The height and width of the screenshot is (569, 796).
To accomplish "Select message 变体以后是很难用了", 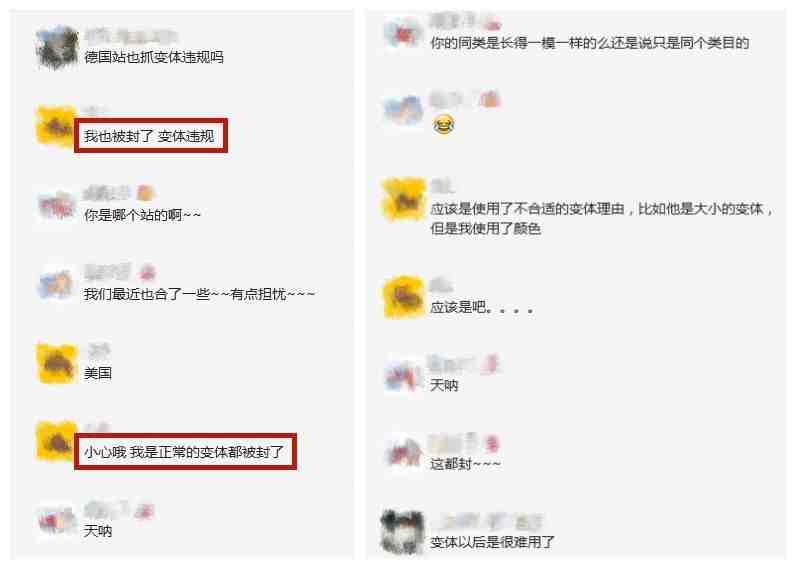I will 492,542.
